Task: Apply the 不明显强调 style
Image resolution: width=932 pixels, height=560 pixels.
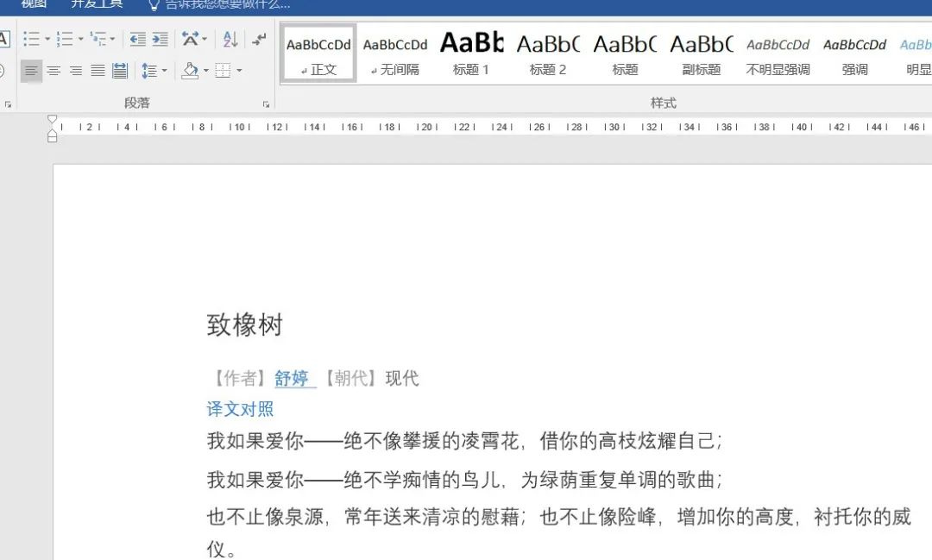Action: coord(778,53)
